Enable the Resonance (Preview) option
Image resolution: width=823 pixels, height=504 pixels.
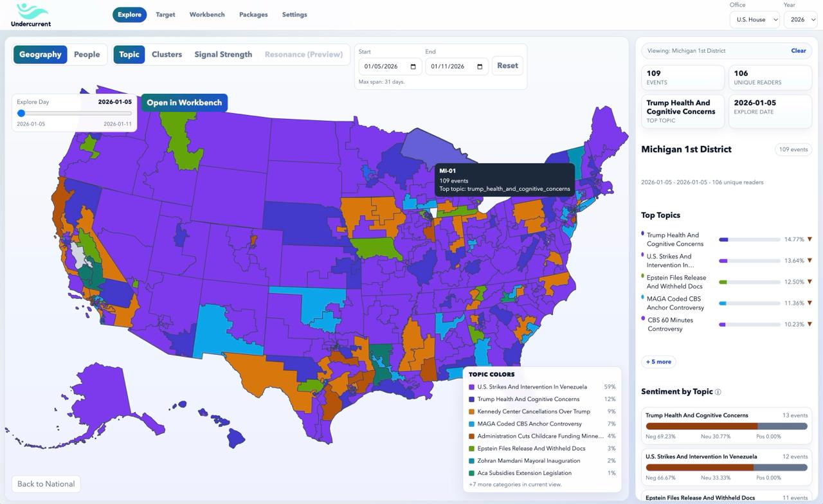303,55
